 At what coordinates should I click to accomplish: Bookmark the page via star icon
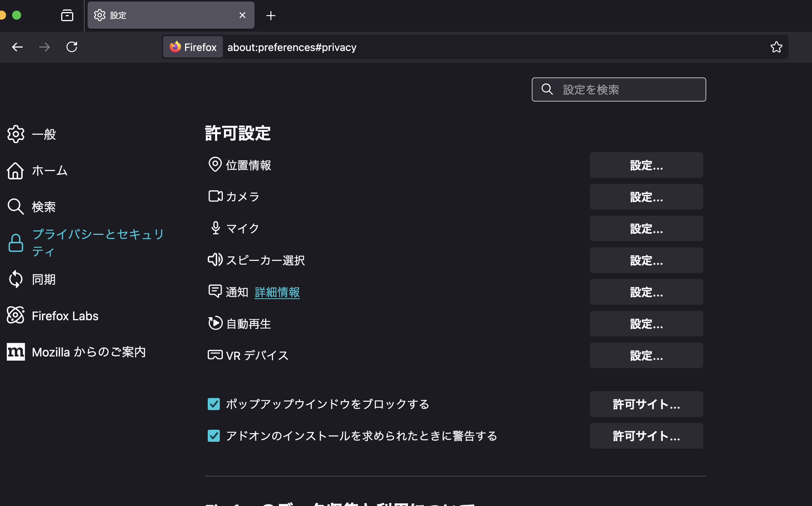pyautogui.click(x=776, y=47)
